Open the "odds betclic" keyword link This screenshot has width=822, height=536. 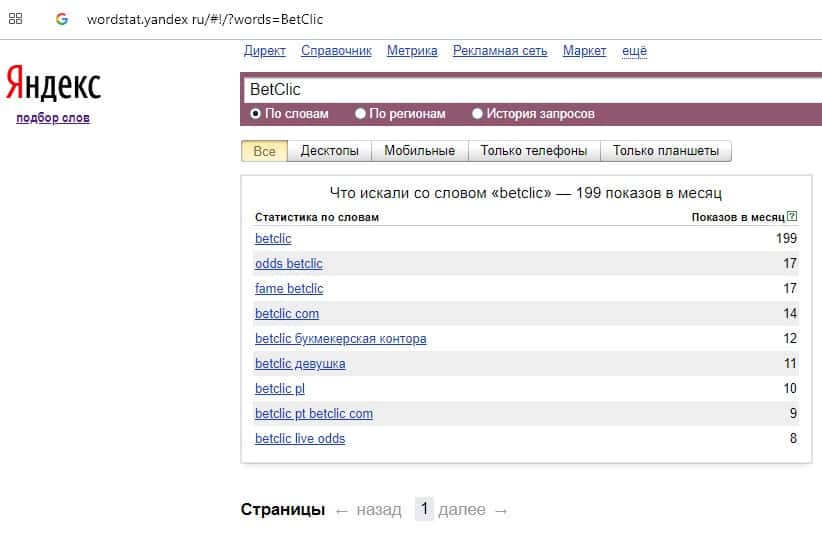[x=288, y=264]
